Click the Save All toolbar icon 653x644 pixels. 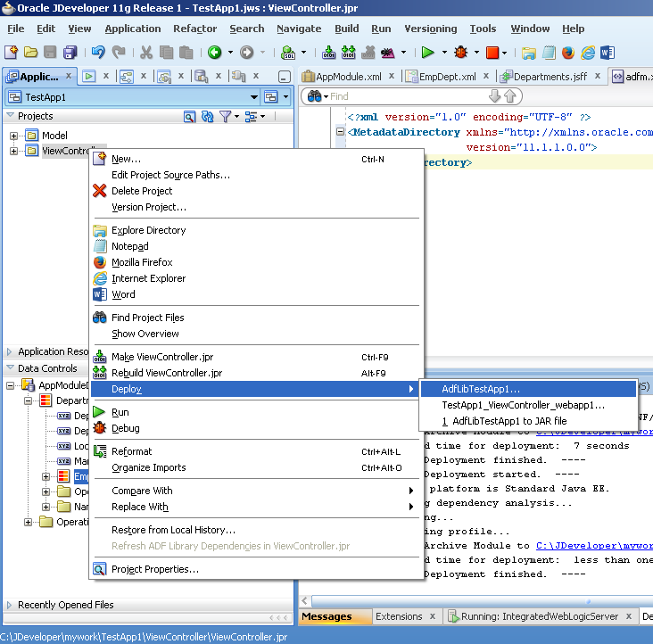pos(70,53)
